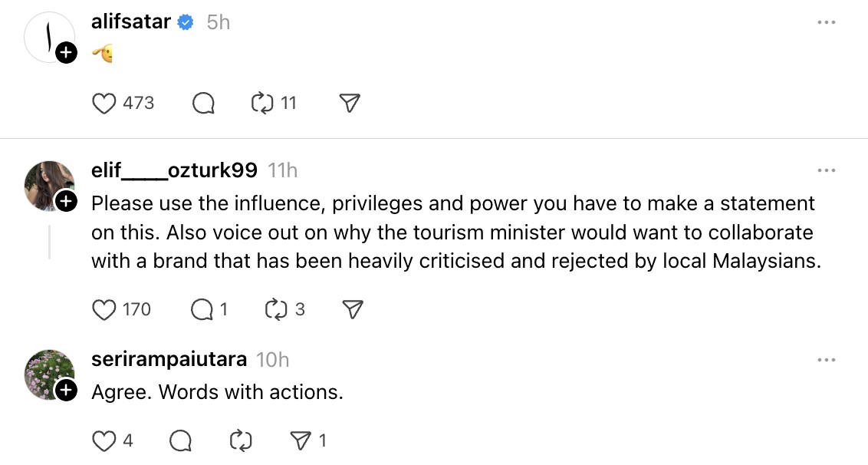Follow alifsatar via plus badge on avatar
The height and width of the screenshot is (465, 868).
[66, 53]
